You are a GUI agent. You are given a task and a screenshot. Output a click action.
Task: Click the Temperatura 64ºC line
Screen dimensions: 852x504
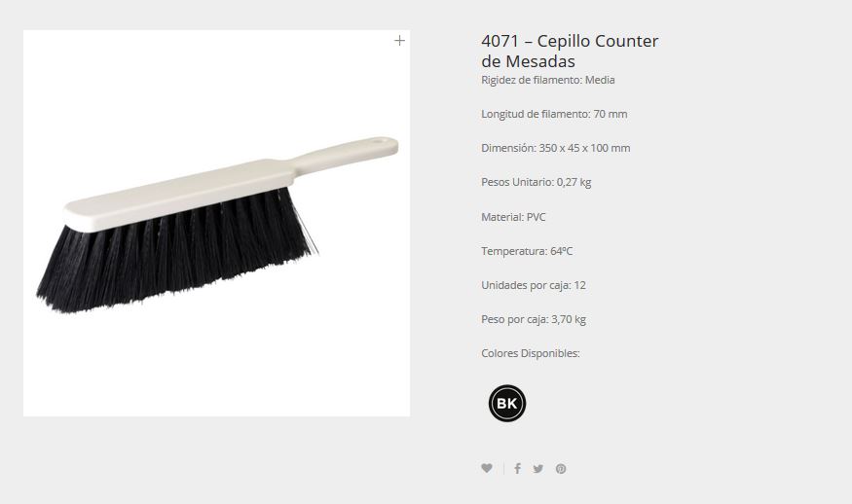pos(527,251)
